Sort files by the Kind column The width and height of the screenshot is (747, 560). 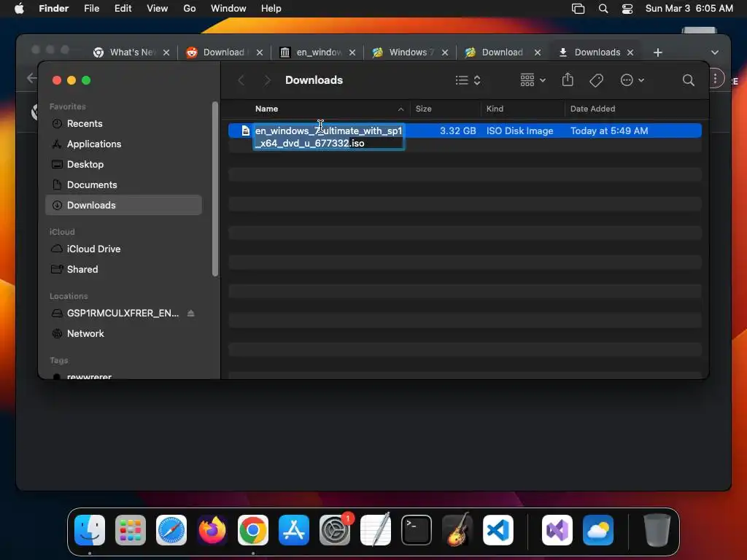coord(495,109)
